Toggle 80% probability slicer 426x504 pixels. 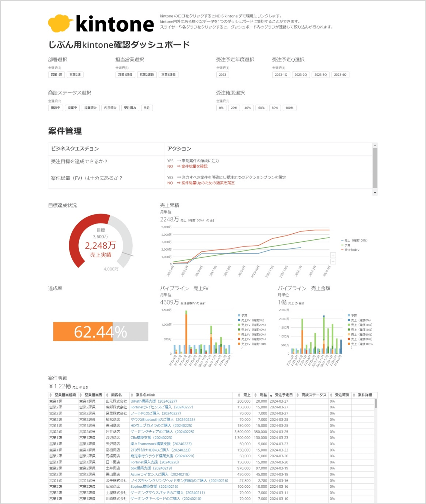275,108
